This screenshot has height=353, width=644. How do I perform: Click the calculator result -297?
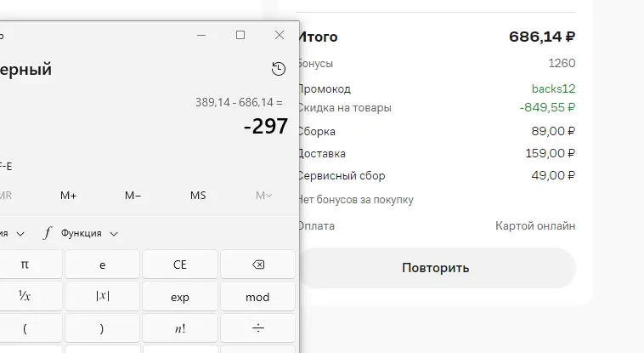[266, 126]
